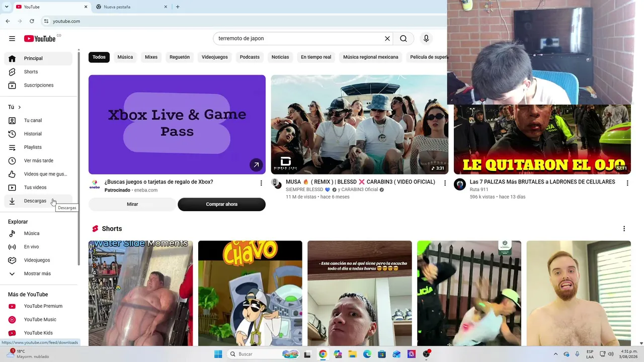Image resolution: width=644 pixels, height=362 pixels.
Task: Open the Windows Start menu
Action: coord(218,354)
